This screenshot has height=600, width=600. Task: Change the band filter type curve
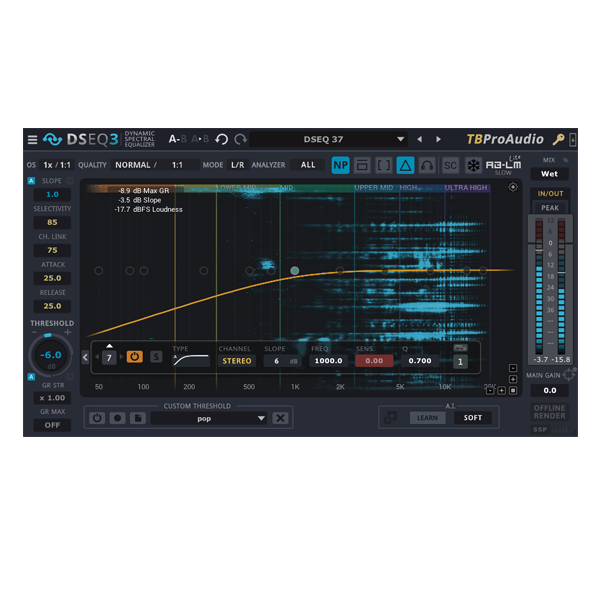pyautogui.click(x=191, y=360)
